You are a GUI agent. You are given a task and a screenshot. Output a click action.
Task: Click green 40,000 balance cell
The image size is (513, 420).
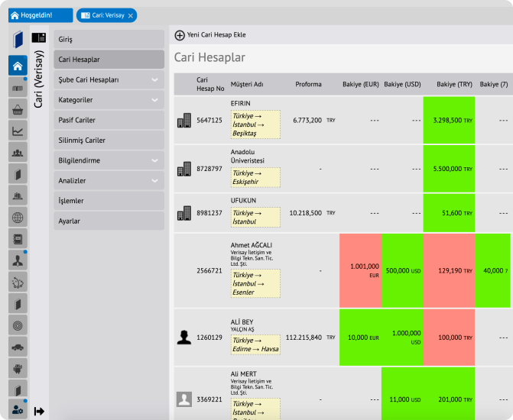tap(492, 270)
